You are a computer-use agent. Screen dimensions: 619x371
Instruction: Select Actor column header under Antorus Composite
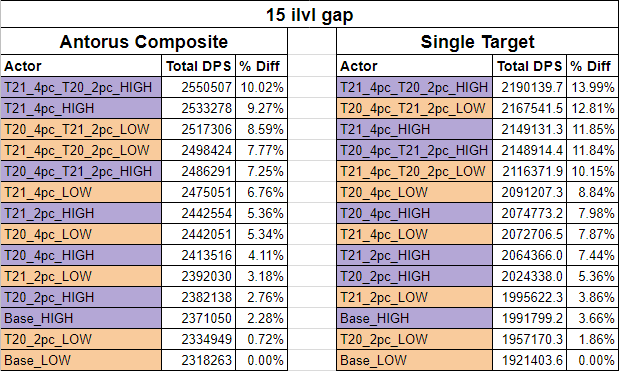click(x=81, y=66)
